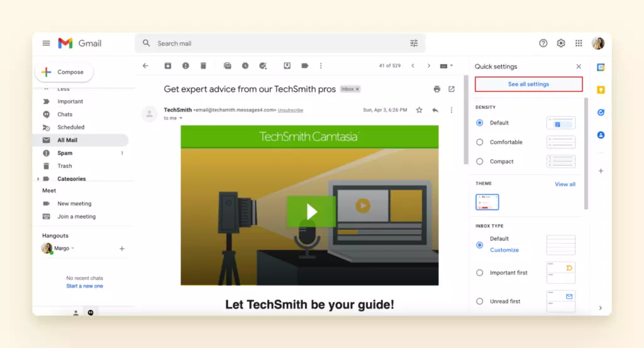
Task: Open message More options dots
Action: coord(452,110)
